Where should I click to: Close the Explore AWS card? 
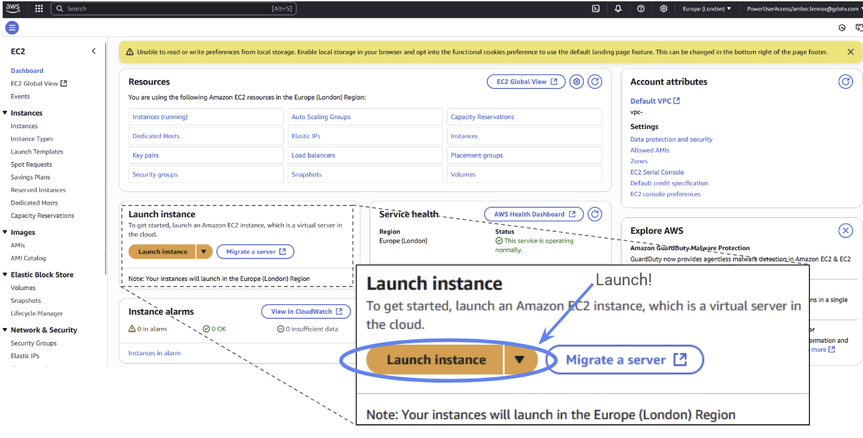[845, 231]
